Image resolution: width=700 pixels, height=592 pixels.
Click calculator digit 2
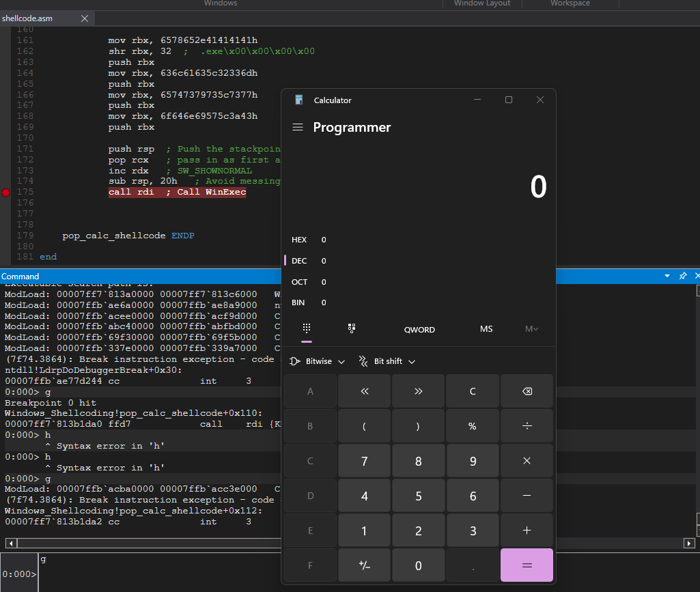pyautogui.click(x=419, y=531)
